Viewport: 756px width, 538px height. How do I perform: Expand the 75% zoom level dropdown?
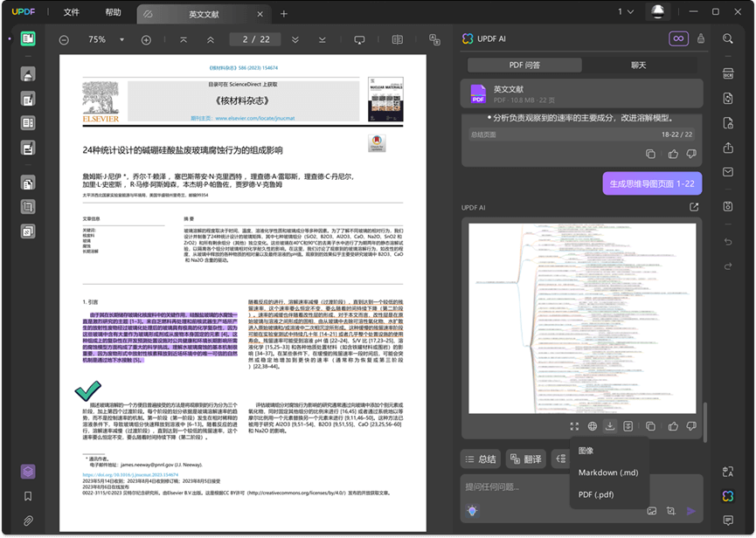pos(122,40)
